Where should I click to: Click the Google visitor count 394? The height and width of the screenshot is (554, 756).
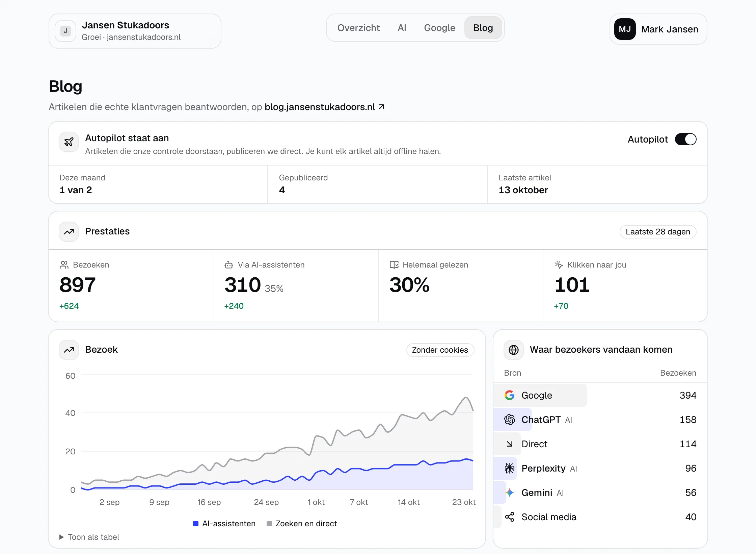point(688,395)
